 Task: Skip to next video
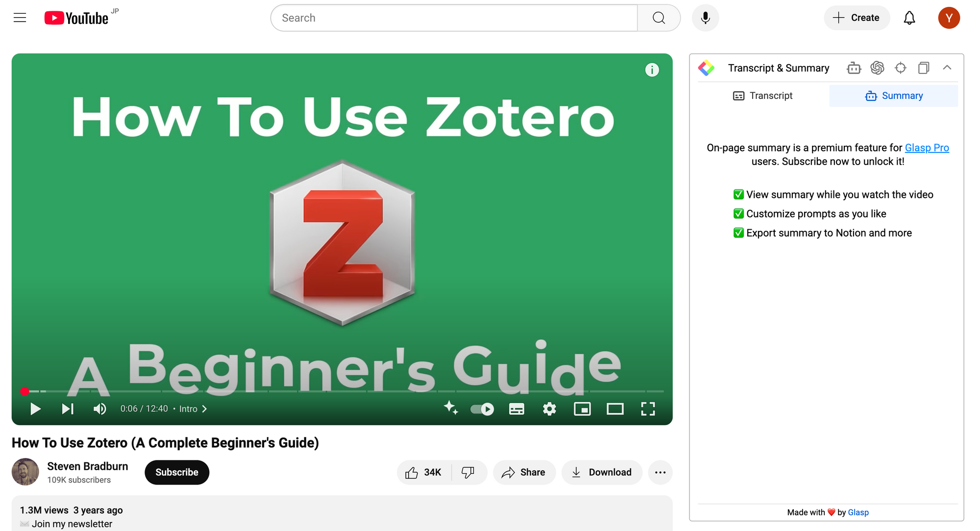point(68,409)
